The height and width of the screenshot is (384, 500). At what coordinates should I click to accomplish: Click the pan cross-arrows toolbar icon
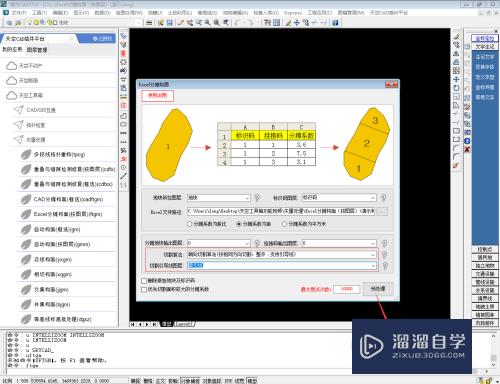click(297, 23)
